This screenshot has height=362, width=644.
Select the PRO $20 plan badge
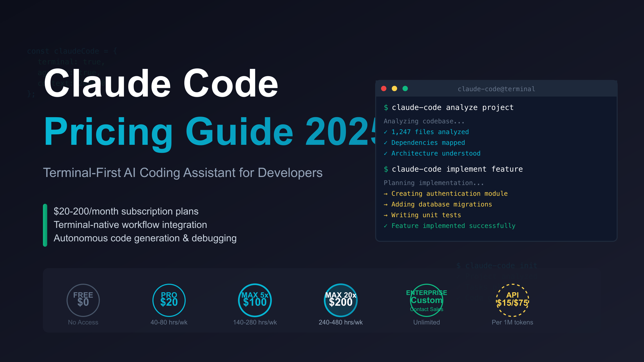point(169,300)
